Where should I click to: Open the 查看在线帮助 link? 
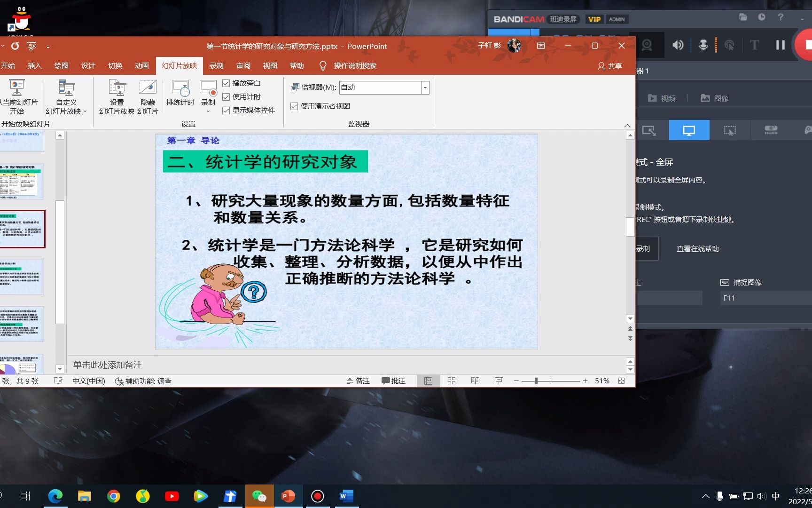click(x=697, y=248)
